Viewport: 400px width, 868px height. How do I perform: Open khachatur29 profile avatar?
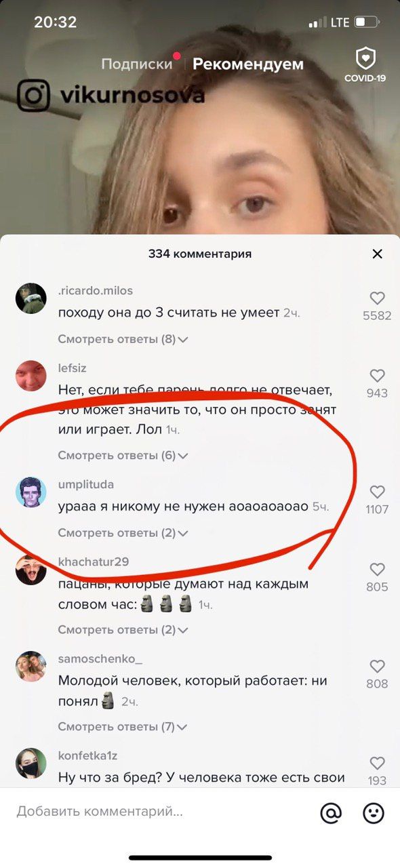pyautogui.click(x=31, y=570)
